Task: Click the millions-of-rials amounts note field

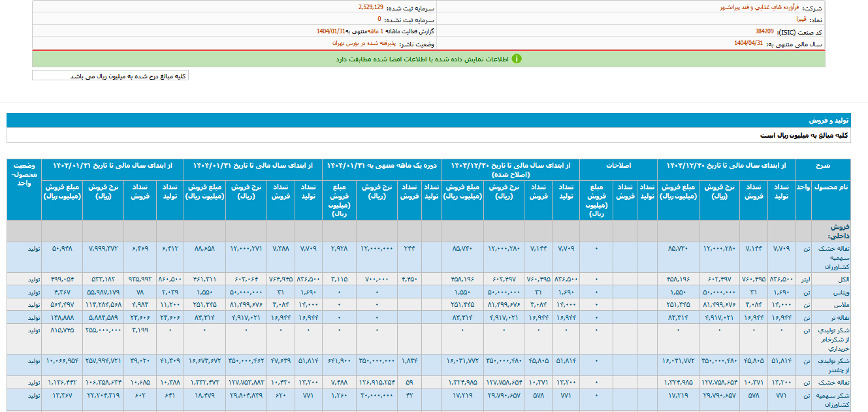Action: tap(110, 76)
